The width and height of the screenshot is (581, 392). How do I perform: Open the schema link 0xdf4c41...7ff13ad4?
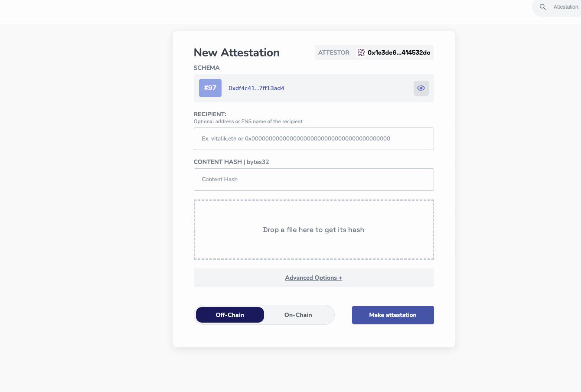[x=256, y=88]
